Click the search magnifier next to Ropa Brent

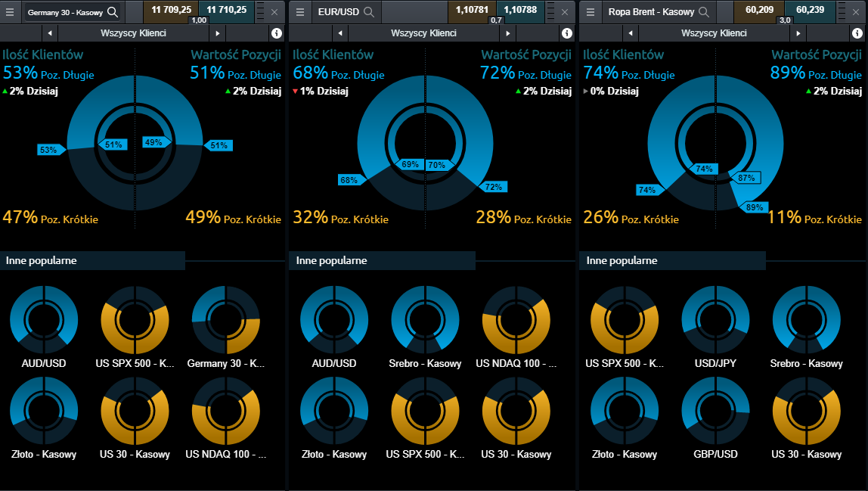tap(703, 12)
